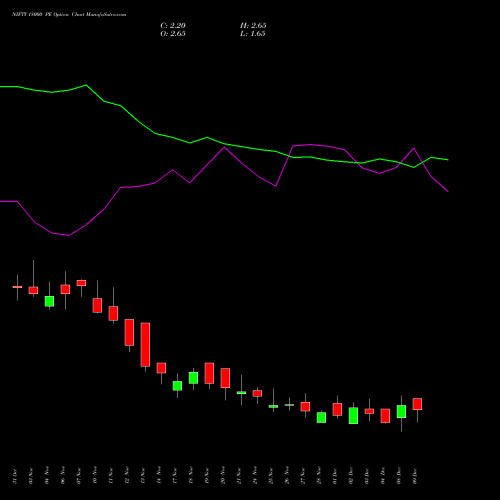Click the red candlestick for 12 Nov
The height and width of the screenshot is (500, 500).
[129, 332]
